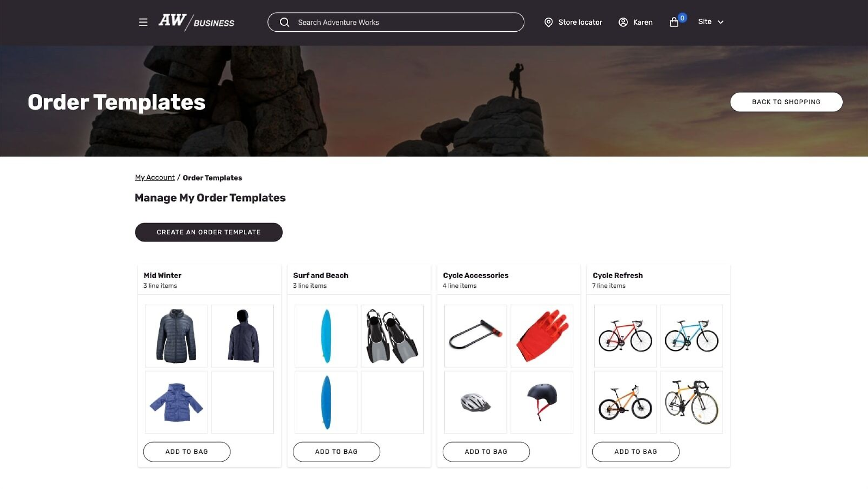Viewport: 868px width, 489px height.
Task: Select ADD TO BAG for Mid Winter
Action: coord(187,451)
